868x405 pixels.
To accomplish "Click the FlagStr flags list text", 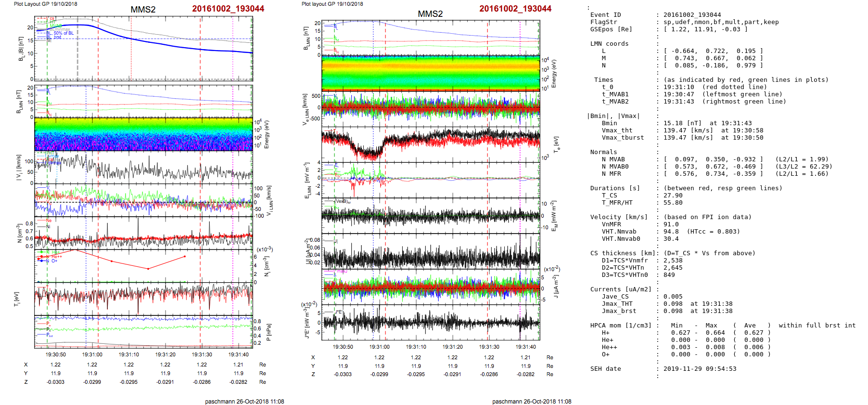I will (x=721, y=22).
